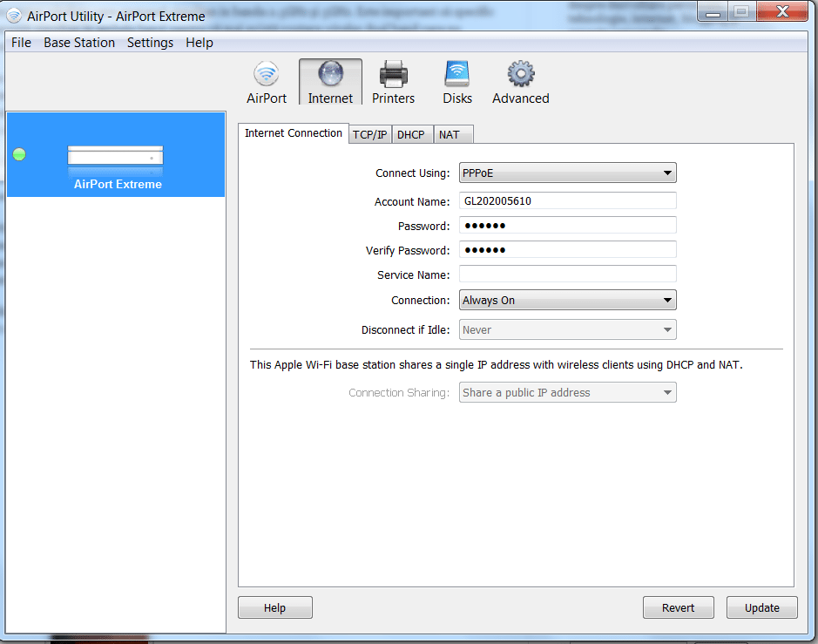Click the Help button at bottom left

(x=274, y=608)
